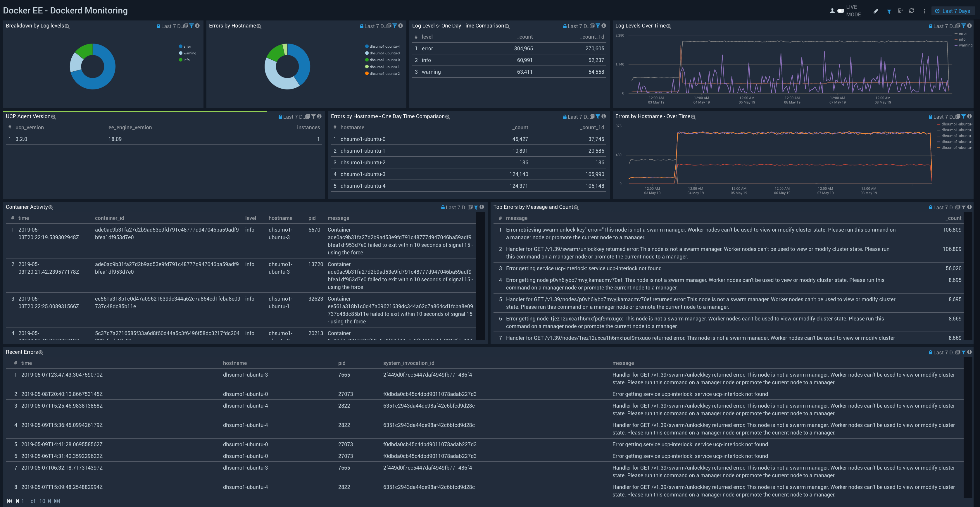Image resolution: width=980 pixels, height=507 pixels.
Task: Click the user sharing icon beside Live Mode
Action: pos(832,11)
